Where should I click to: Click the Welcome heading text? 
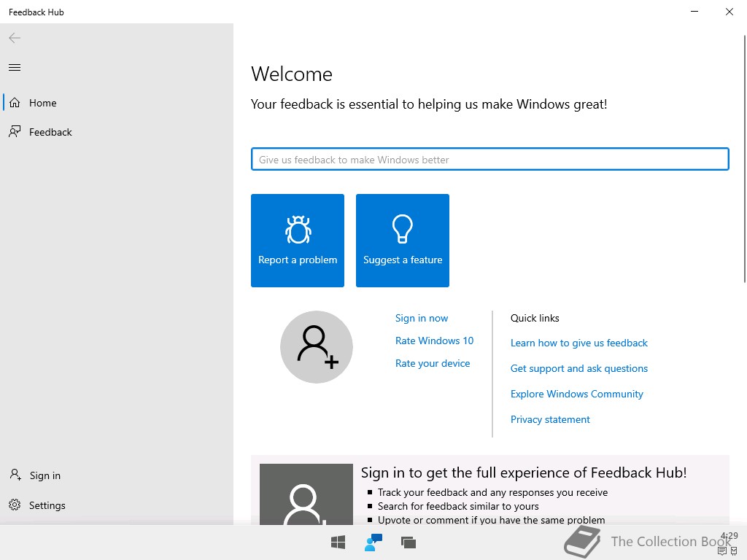coord(292,74)
